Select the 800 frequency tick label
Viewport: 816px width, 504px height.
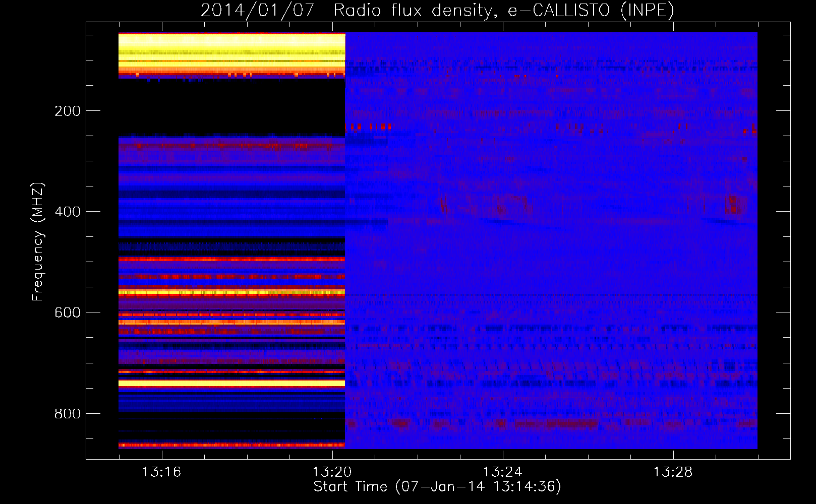coord(68,414)
